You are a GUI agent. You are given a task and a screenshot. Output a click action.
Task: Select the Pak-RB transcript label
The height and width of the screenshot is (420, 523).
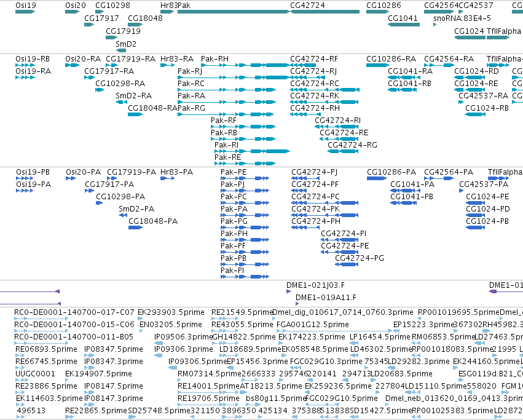(224, 133)
